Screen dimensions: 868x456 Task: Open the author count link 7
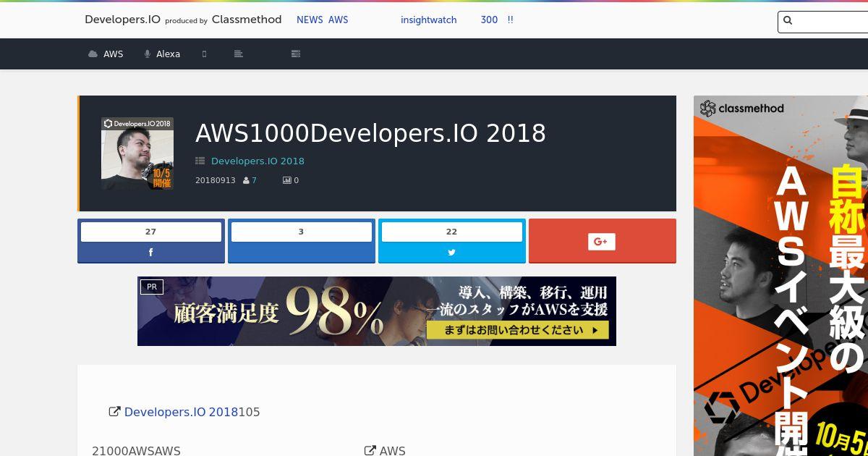click(254, 180)
